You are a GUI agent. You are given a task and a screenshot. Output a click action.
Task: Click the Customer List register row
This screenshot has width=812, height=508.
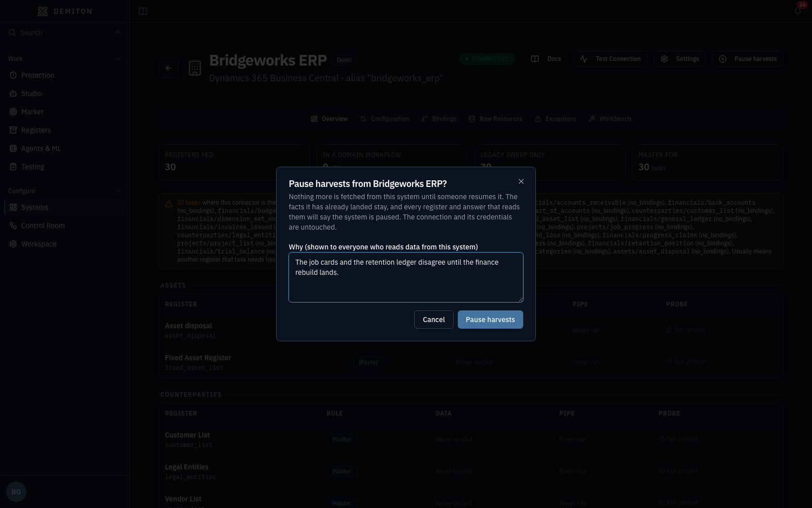(471, 439)
